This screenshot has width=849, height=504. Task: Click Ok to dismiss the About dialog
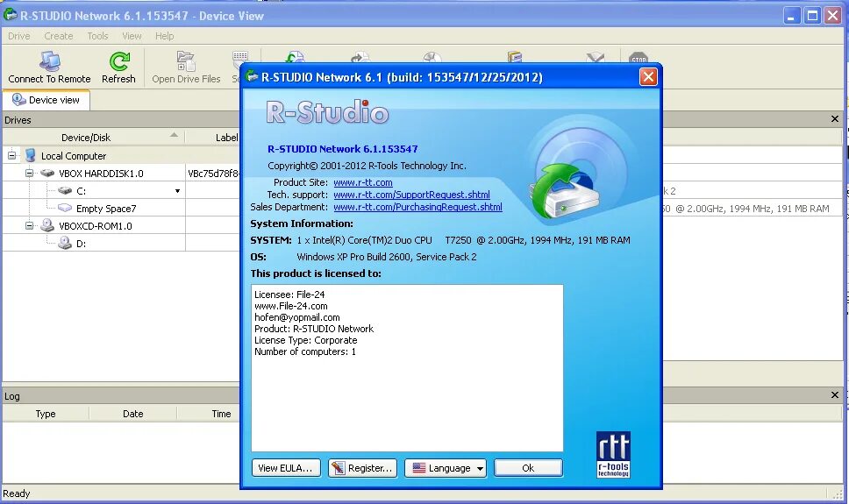[528, 468]
